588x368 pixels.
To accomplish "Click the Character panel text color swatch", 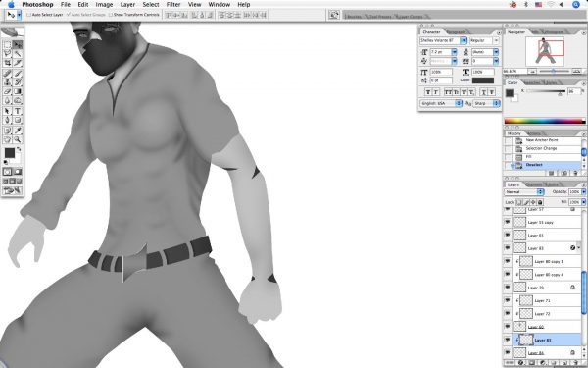I will tap(482, 80).
